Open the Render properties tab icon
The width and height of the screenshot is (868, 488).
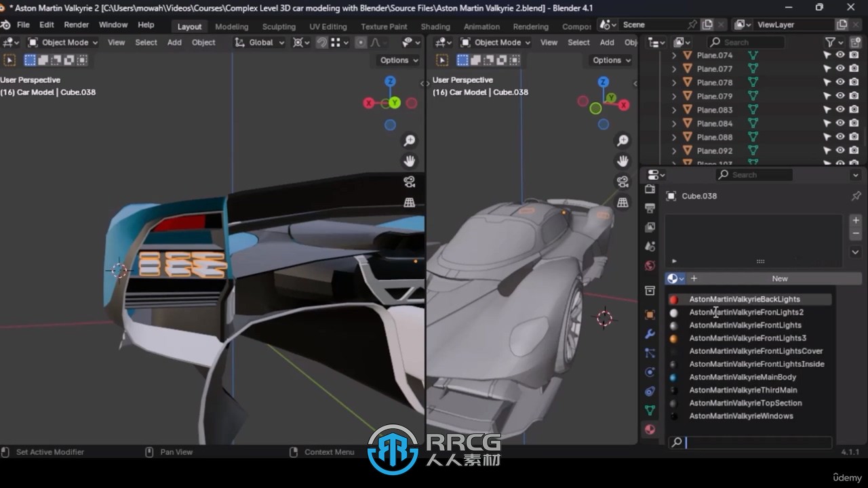point(650,189)
